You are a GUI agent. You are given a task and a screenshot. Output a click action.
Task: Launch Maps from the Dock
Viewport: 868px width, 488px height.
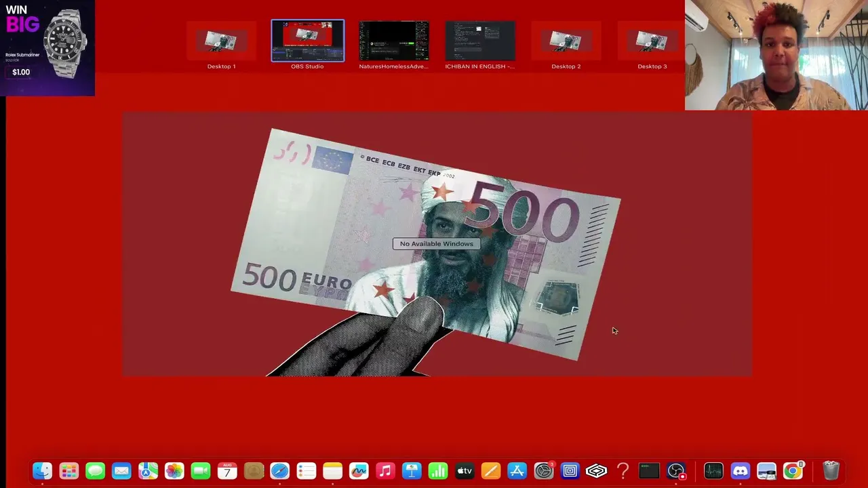click(x=148, y=471)
